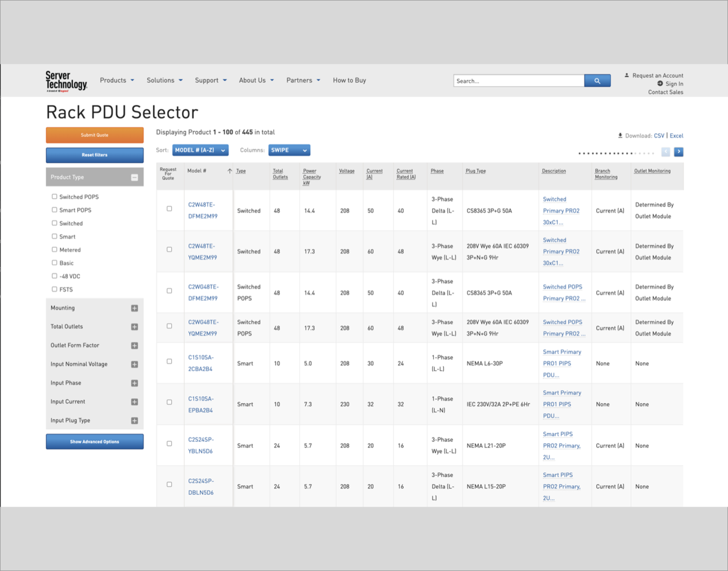This screenshot has width=728, height=571.
Task: Click Request an Account link
Action: click(657, 76)
